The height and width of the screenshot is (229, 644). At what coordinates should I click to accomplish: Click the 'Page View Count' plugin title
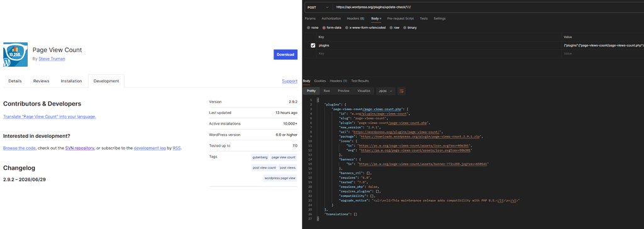(57, 50)
